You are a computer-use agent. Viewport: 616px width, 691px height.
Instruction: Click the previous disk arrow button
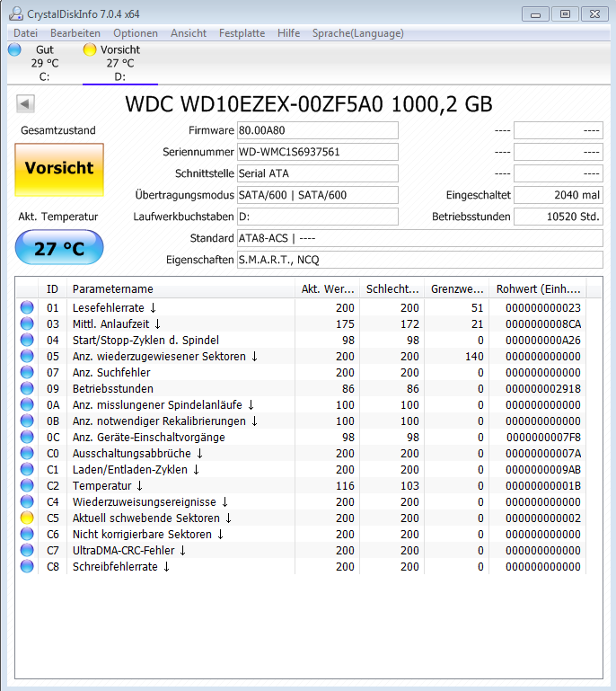click(x=25, y=104)
